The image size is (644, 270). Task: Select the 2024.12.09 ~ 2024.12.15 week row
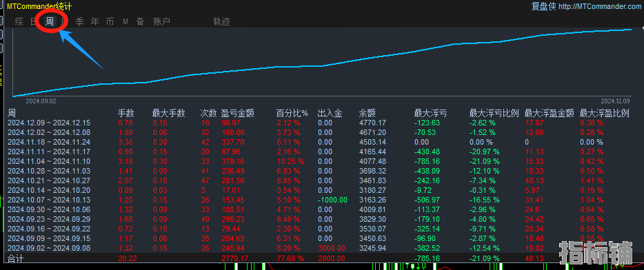tap(321, 123)
